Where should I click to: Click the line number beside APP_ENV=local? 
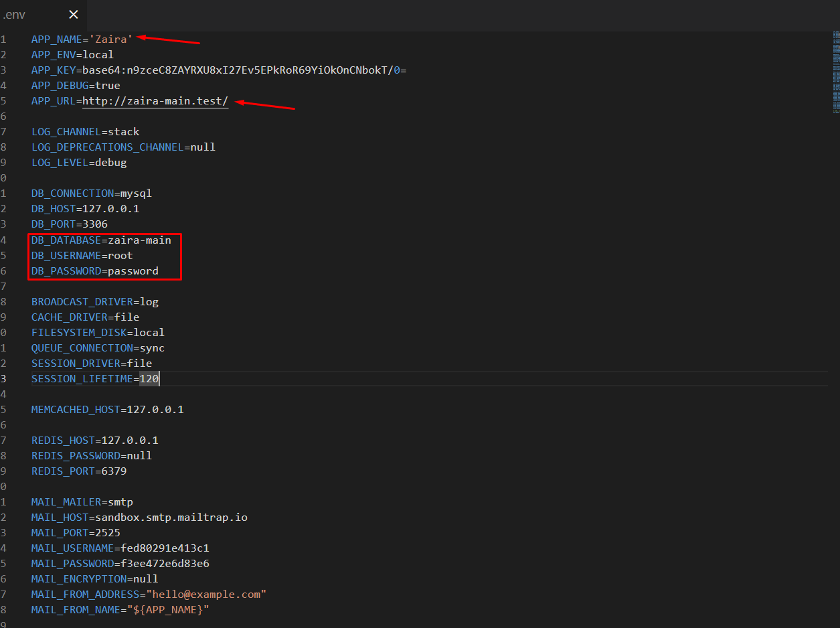tap(3, 55)
